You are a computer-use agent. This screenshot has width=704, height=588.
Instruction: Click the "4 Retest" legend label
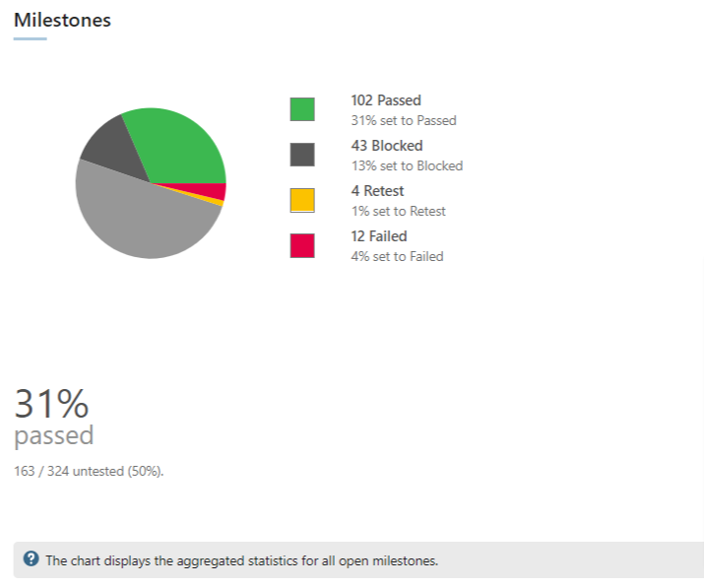click(377, 191)
